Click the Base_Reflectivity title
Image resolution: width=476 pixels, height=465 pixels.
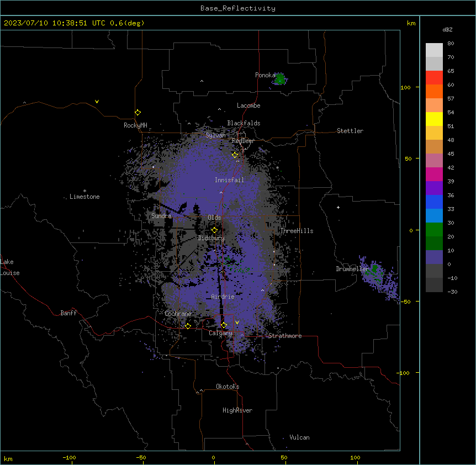pyautogui.click(x=238, y=8)
